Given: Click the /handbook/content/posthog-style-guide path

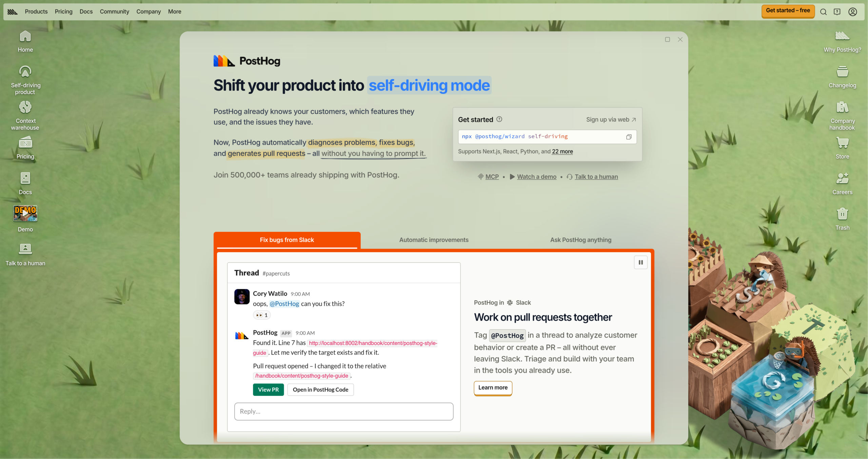Looking at the screenshot, I should tap(301, 376).
